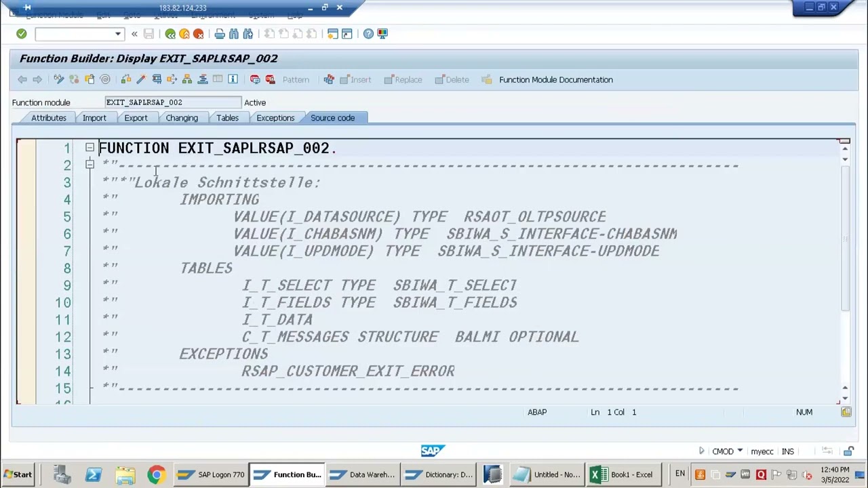This screenshot has height=488, width=868.
Task: Click the green Back icon
Action: click(x=170, y=34)
